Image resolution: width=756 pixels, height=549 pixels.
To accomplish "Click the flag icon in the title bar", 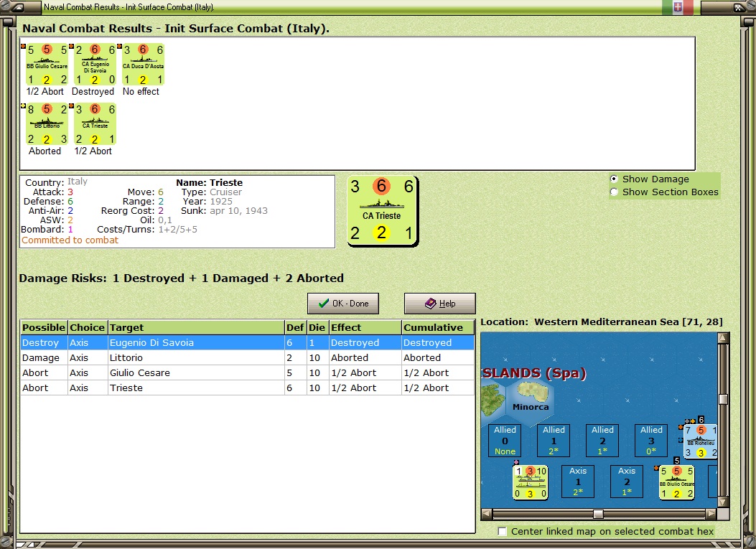I will [678, 7].
